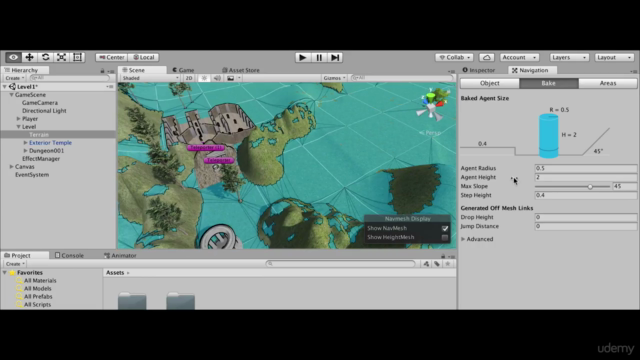The image size is (640, 360).
Task: Adjust the Max Slope slider
Action: click(590, 187)
